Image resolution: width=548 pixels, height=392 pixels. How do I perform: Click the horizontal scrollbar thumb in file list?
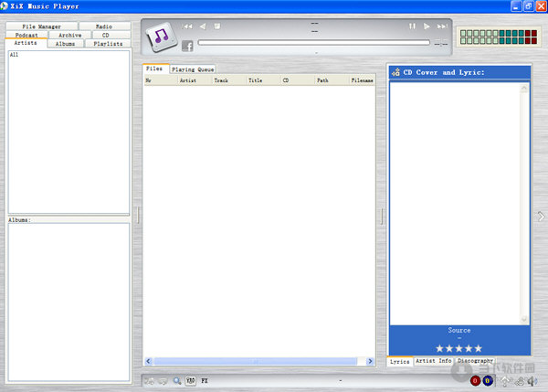(x=256, y=361)
